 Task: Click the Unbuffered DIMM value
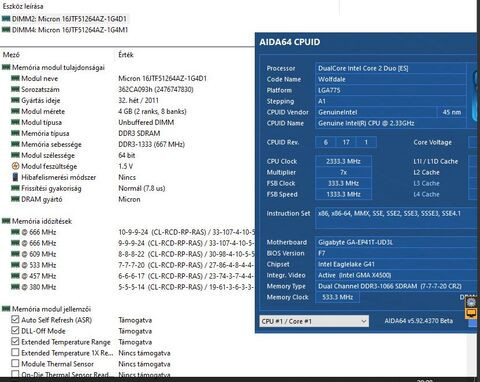pos(146,123)
